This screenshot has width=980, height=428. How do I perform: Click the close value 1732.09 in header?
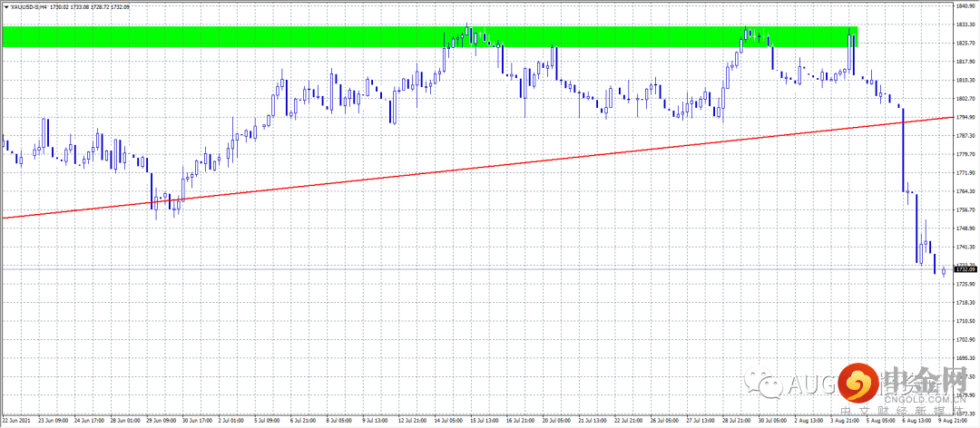coord(121,5)
